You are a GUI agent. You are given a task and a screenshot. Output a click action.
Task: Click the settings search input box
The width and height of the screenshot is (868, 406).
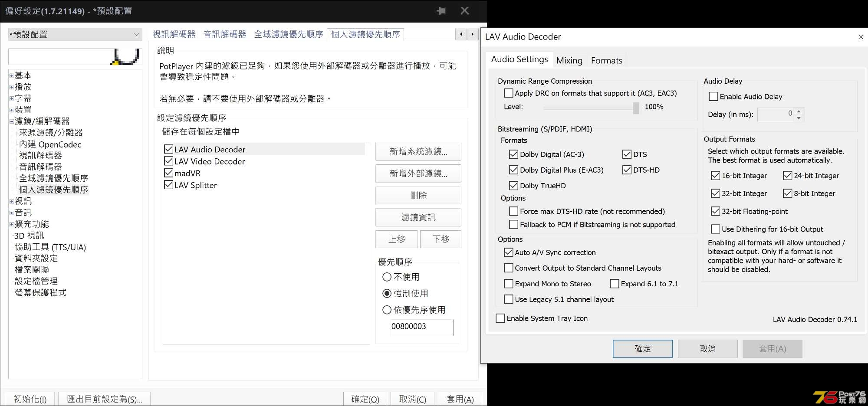click(x=75, y=57)
